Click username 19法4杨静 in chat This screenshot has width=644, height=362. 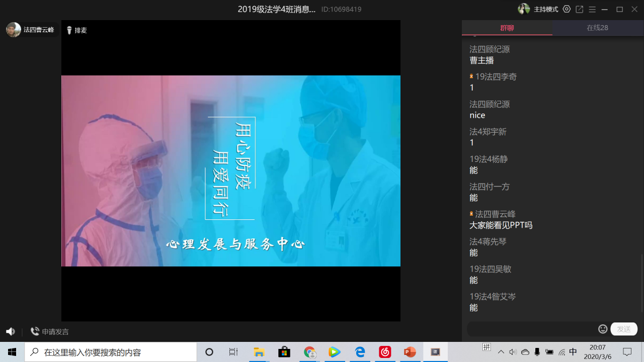pos(489,159)
